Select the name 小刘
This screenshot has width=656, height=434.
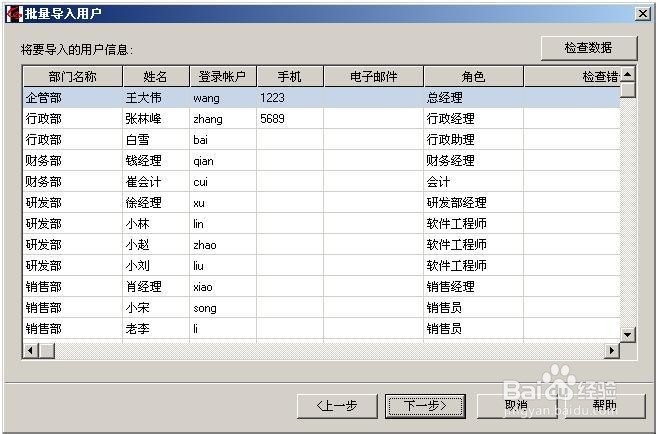tap(137, 265)
